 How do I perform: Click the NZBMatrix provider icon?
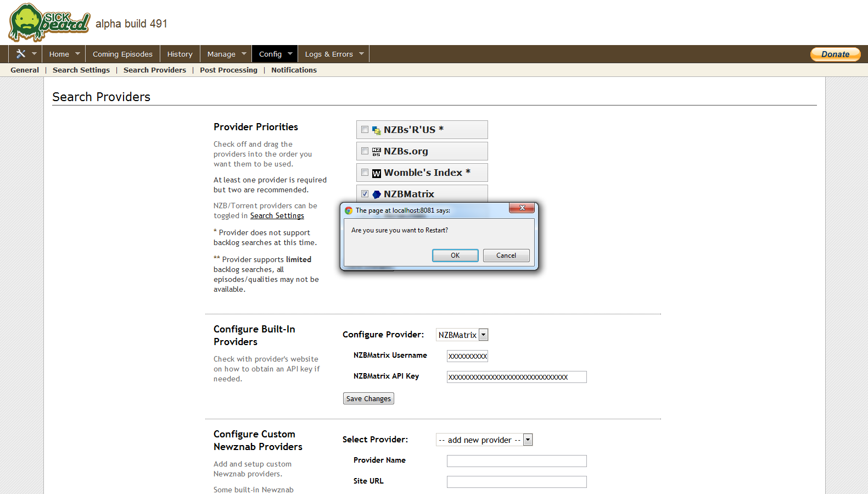click(377, 195)
